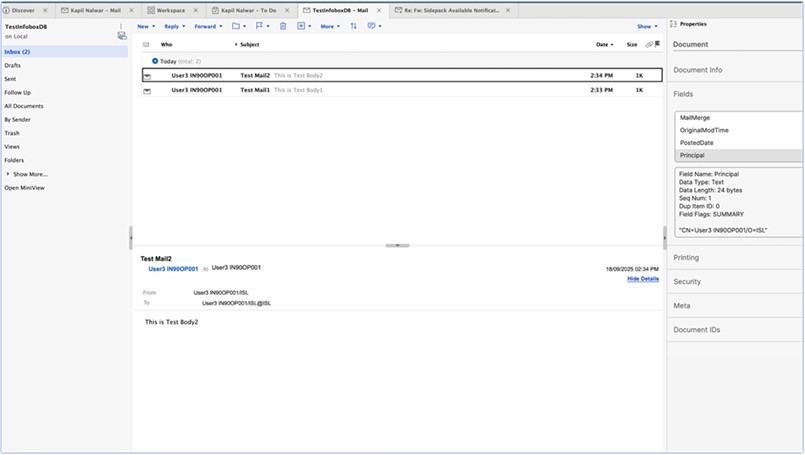
Task: Click the envelope icon of Test Mail1
Action: pyautogui.click(x=147, y=90)
